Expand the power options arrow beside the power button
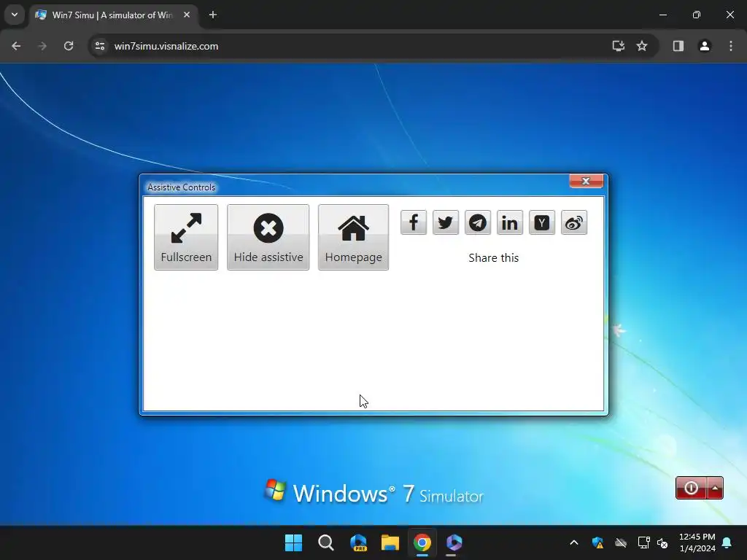The height and width of the screenshot is (560, 747). point(715,488)
